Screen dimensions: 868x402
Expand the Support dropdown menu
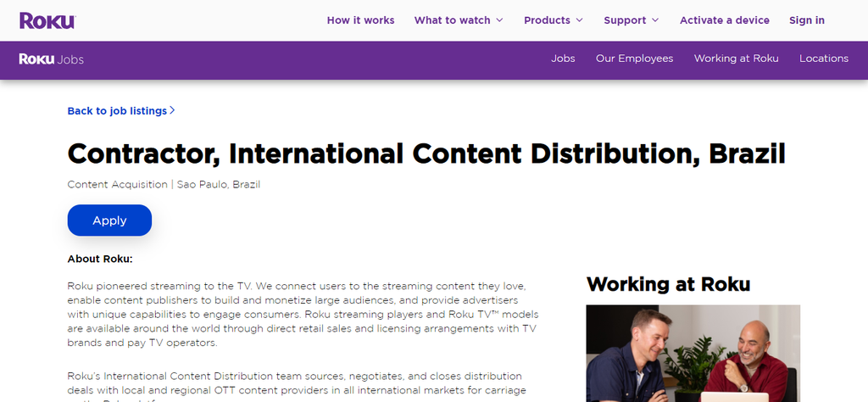[x=631, y=20]
